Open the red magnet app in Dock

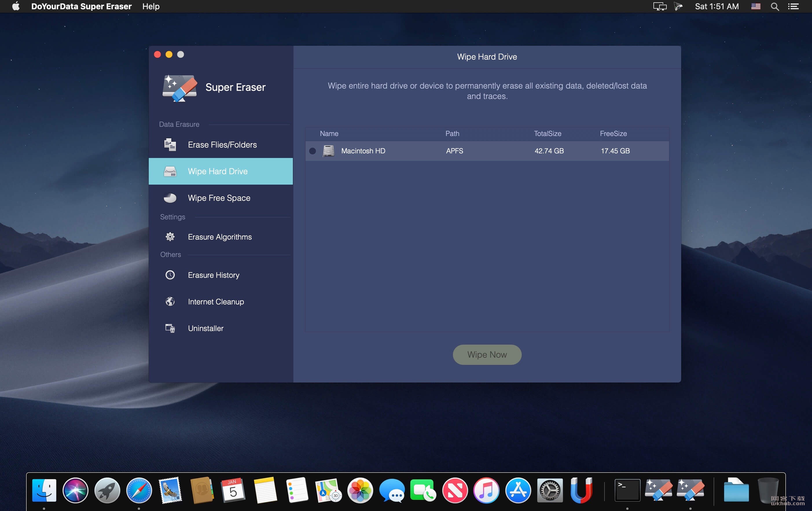581,490
